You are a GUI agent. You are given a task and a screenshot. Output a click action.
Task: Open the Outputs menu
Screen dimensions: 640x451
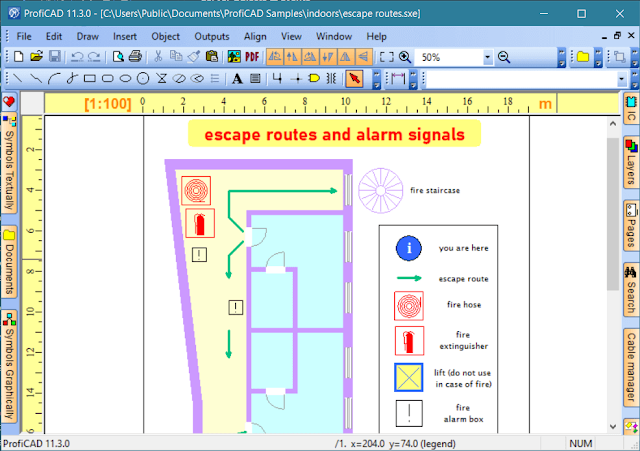(212, 36)
